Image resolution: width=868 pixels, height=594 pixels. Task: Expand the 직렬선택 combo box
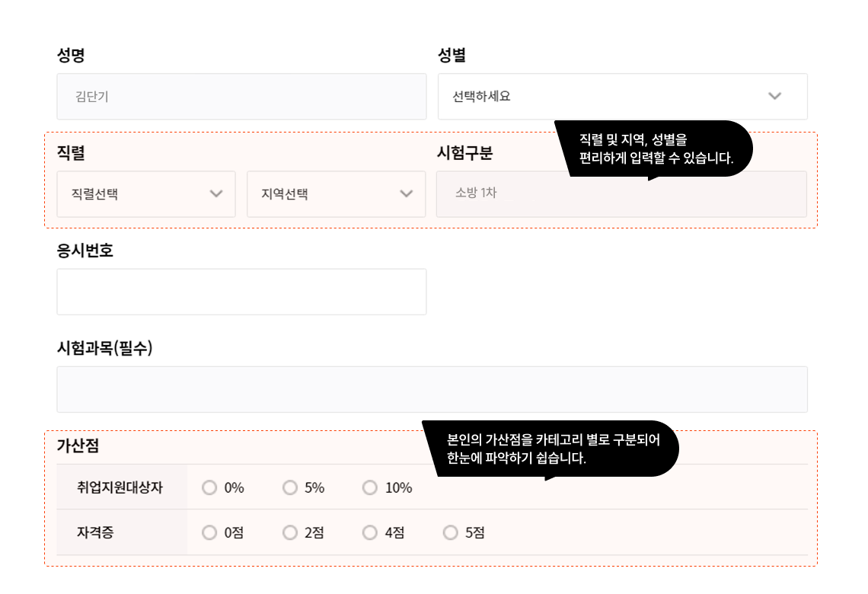146,193
